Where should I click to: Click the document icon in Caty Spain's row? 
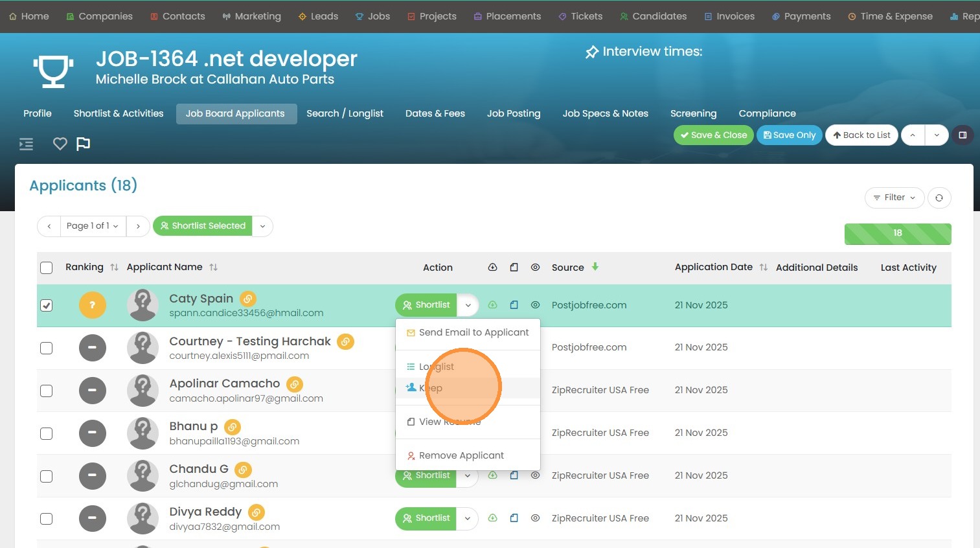[x=514, y=305]
